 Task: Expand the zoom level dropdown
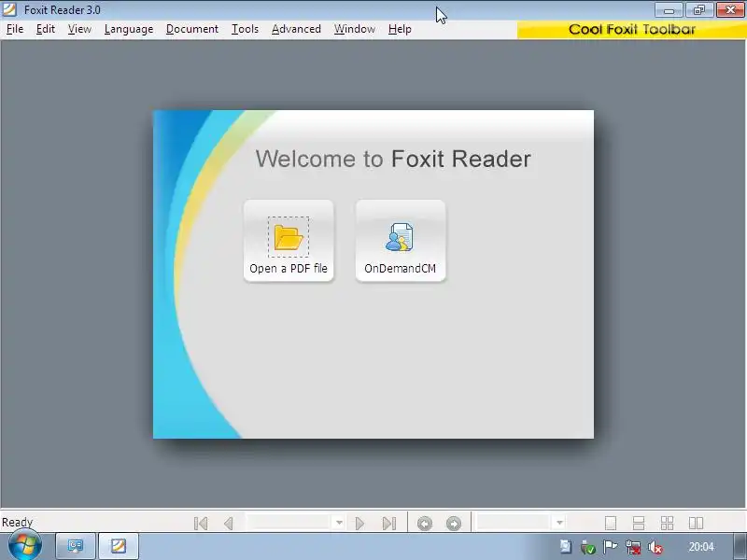coord(559,523)
